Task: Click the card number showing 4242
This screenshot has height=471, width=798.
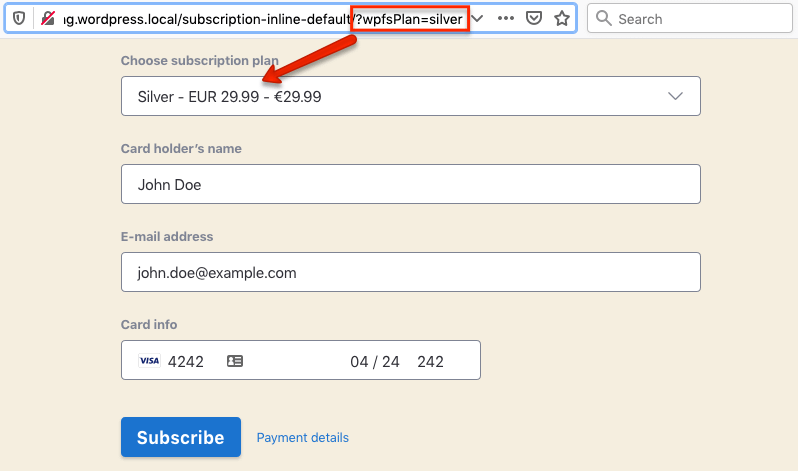Action: [x=186, y=361]
